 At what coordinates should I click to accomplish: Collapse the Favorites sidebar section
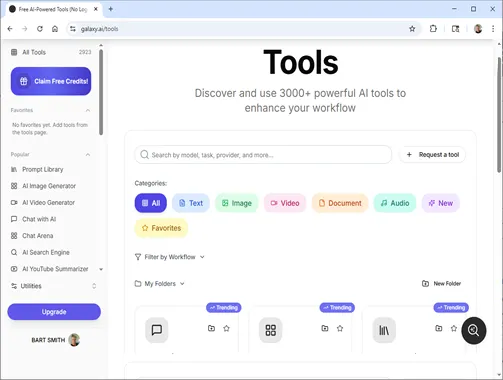click(88, 110)
